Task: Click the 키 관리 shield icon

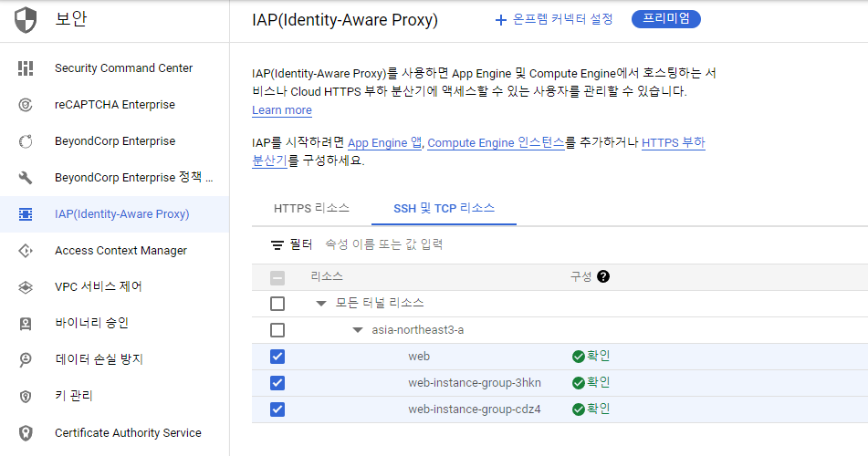Action: 26,396
